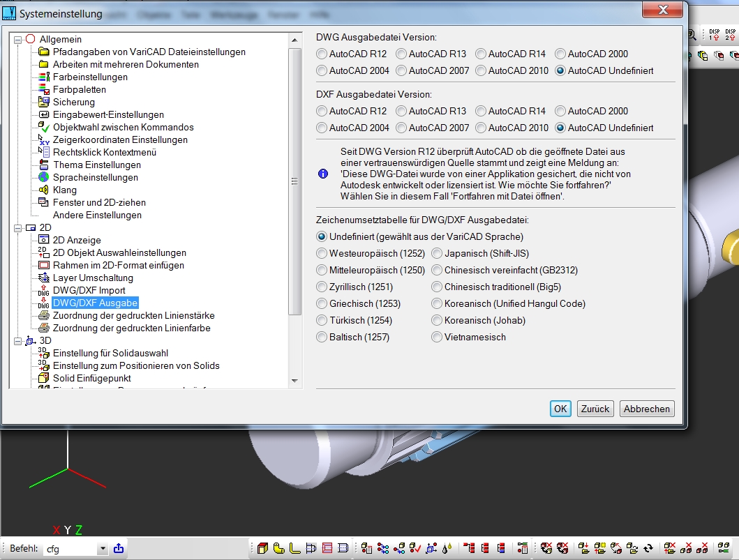739x560 pixels.
Task: Click the open folder with down arrow icon
Action: [583, 548]
